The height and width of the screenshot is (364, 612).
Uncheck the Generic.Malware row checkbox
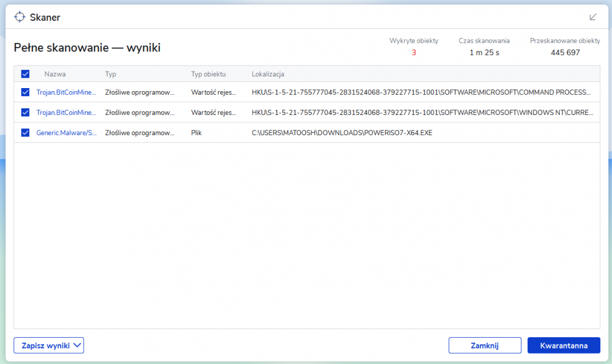coord(25,133)
